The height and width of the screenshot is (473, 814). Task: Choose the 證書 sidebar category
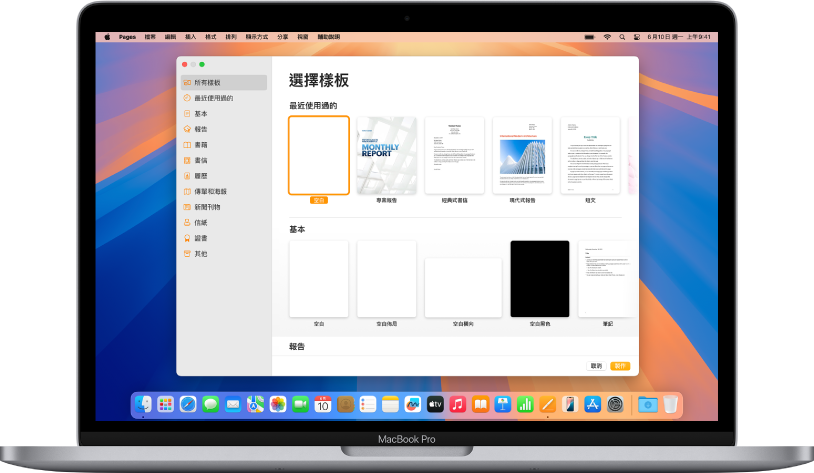pyautogui.click(x=224, y=238)
